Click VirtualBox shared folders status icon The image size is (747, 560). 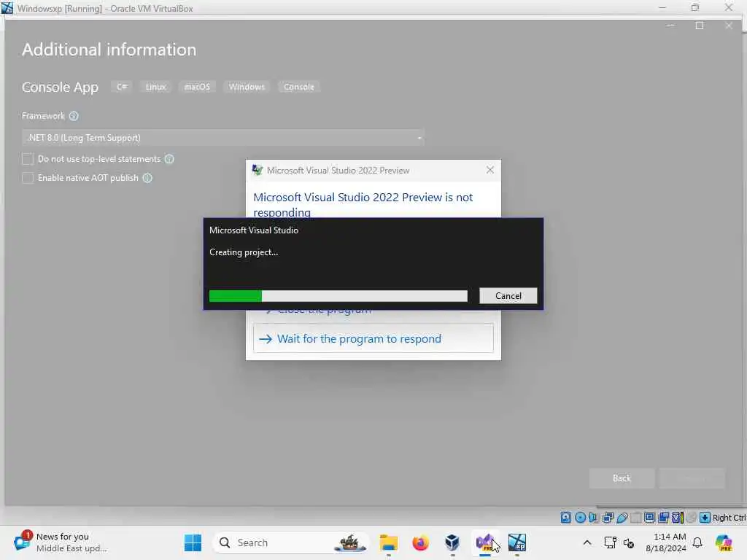[x=635, y=517]
